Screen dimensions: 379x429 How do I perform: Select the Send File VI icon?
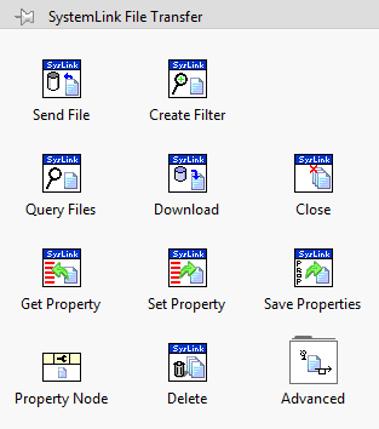(x=62, y=79)
